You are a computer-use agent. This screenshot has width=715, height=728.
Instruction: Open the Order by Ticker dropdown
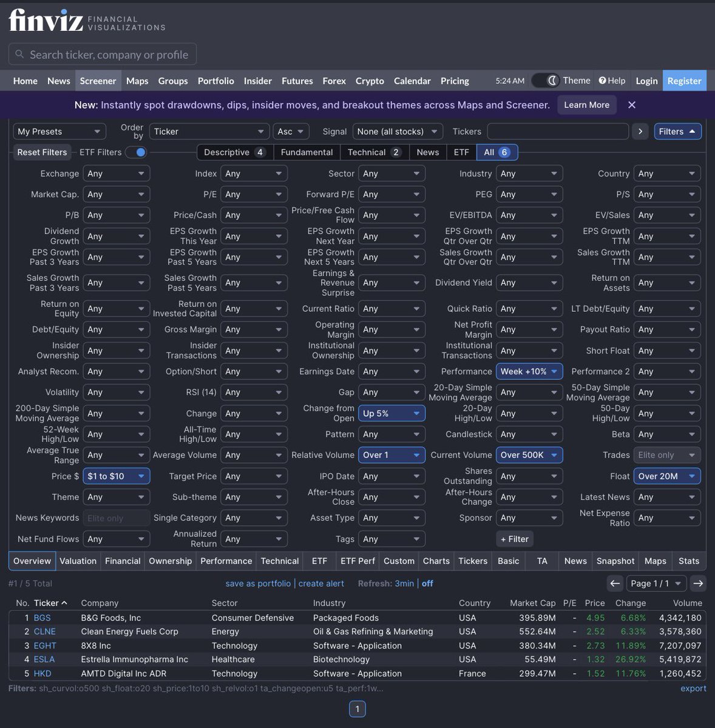click(x=209, y=132)
